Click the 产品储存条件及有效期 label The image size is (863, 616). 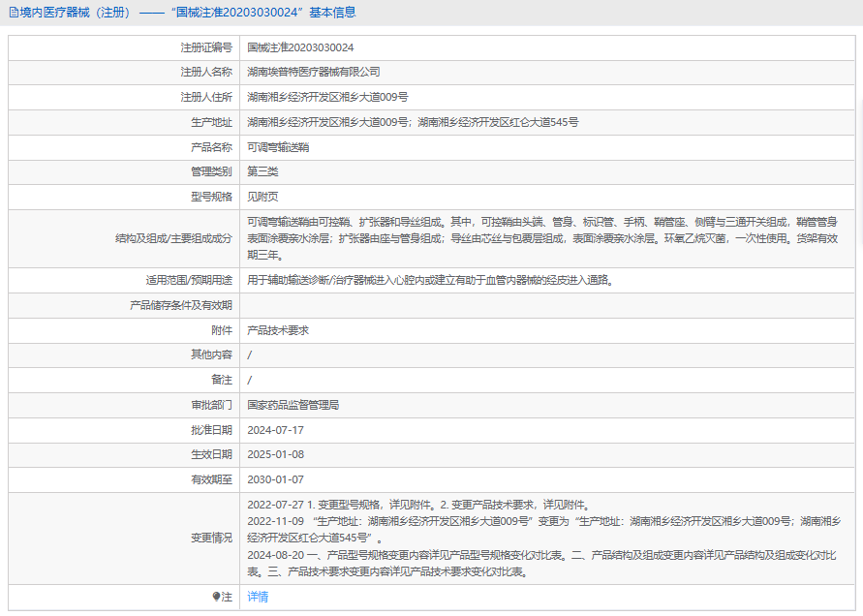(x=181, y=305)
